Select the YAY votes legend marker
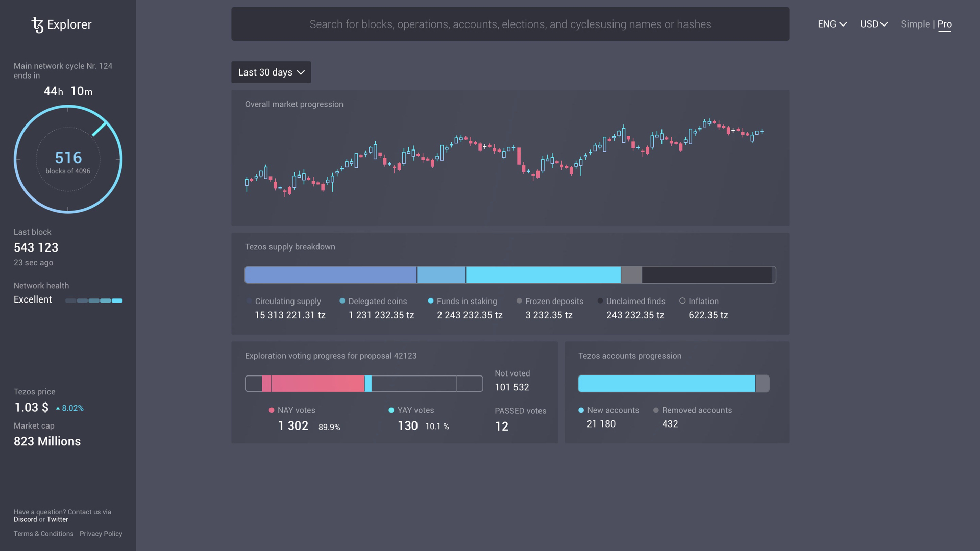 coord(390,410)
